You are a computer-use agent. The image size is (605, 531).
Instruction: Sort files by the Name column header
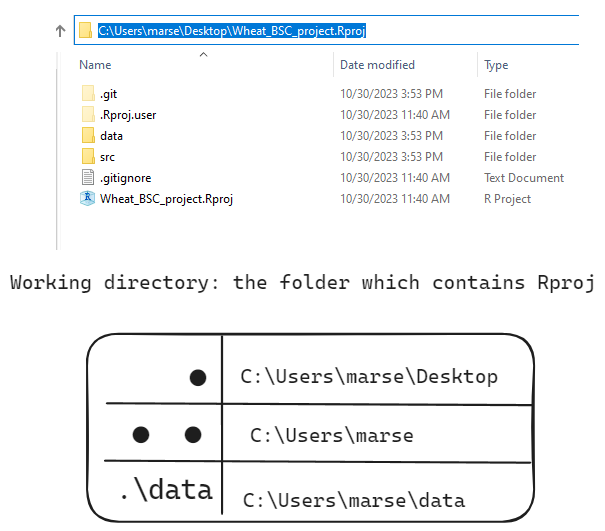pos(95,65)
